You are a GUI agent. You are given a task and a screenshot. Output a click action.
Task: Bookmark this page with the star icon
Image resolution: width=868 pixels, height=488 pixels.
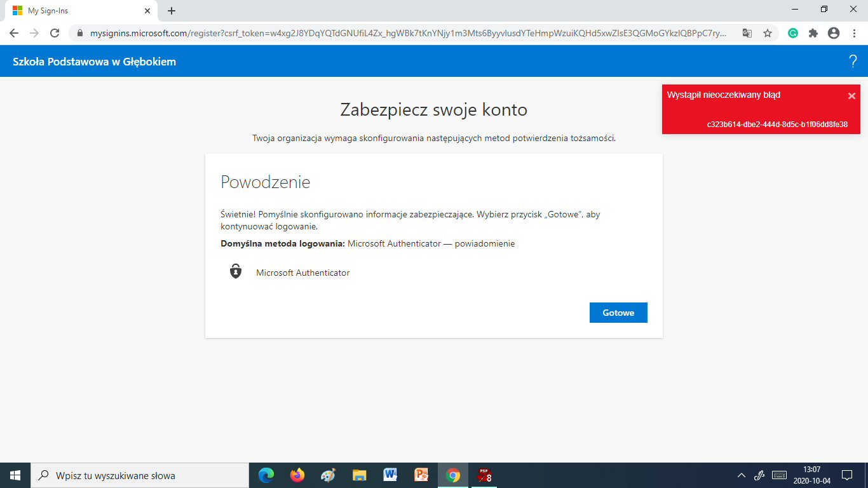(768, 33)
